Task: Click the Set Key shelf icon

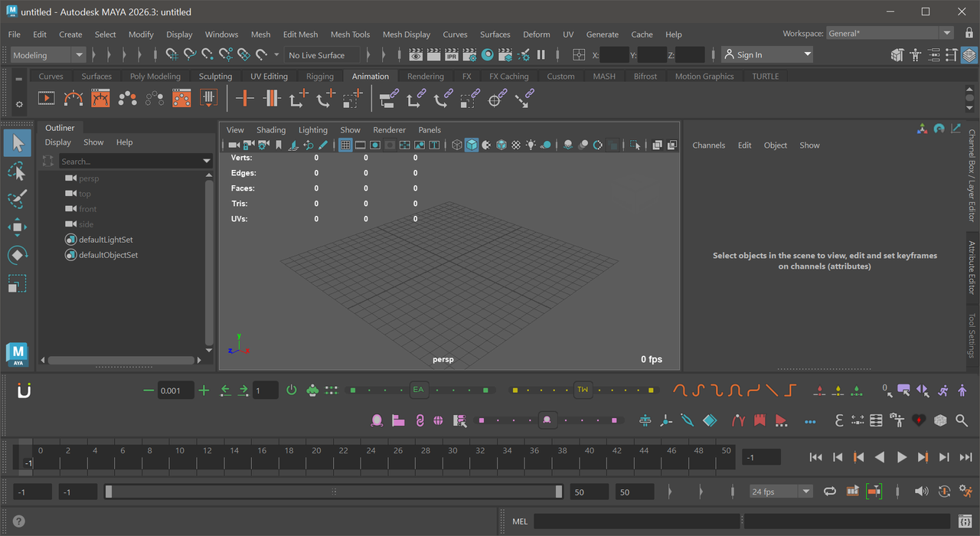Action: pyautogui.click(x=245, y=98)
